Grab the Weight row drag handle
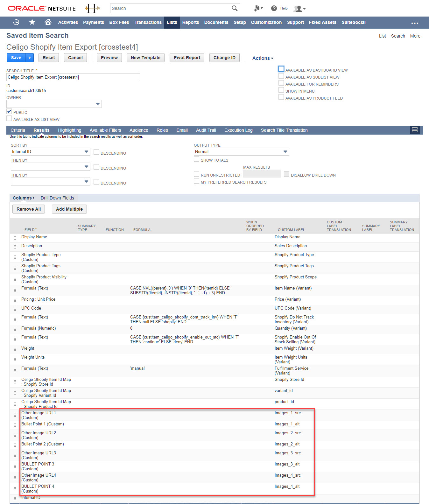This screenshot has height=504, width=429. click(x=15, y=349)
